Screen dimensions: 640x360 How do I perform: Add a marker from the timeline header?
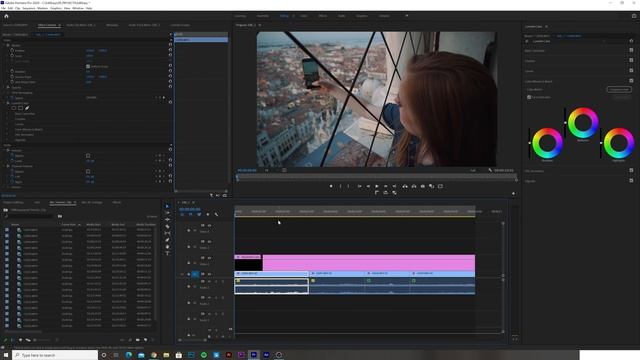tap(208, 214)
